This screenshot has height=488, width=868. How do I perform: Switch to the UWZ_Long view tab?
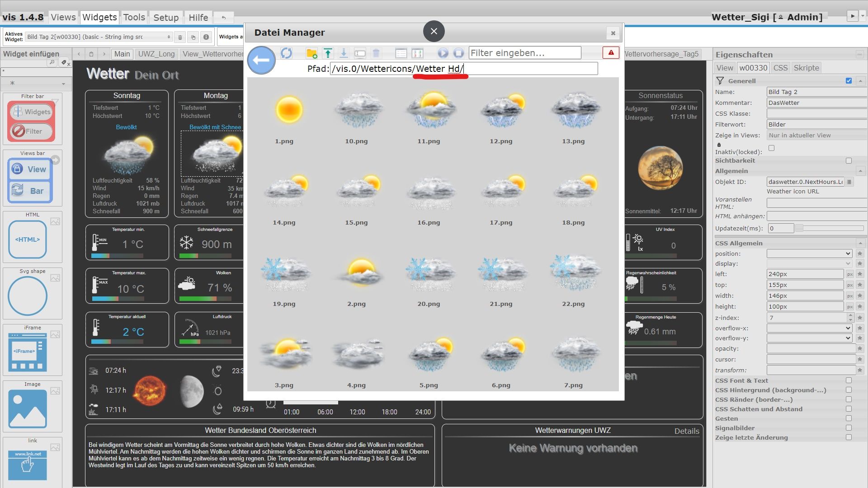pos(156,54)
